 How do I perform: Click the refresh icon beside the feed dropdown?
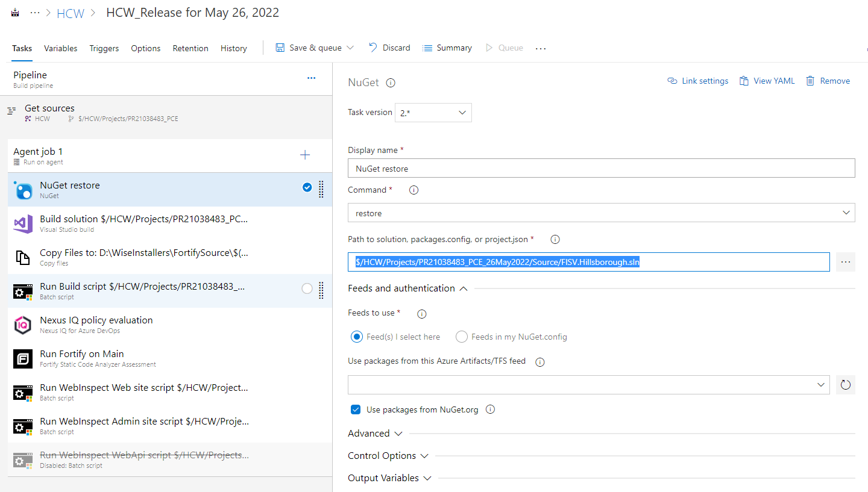(x=845, y=385)
